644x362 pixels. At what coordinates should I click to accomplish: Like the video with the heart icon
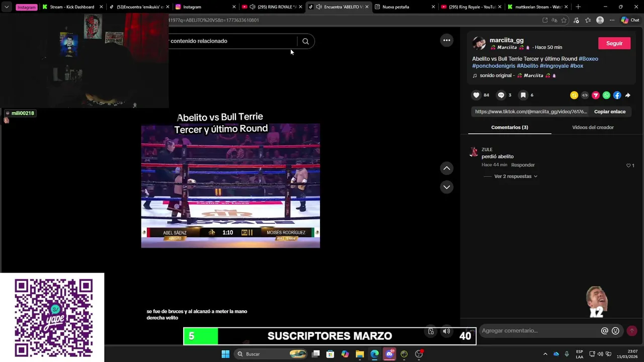pyautogui.click(x=476, y=95)
